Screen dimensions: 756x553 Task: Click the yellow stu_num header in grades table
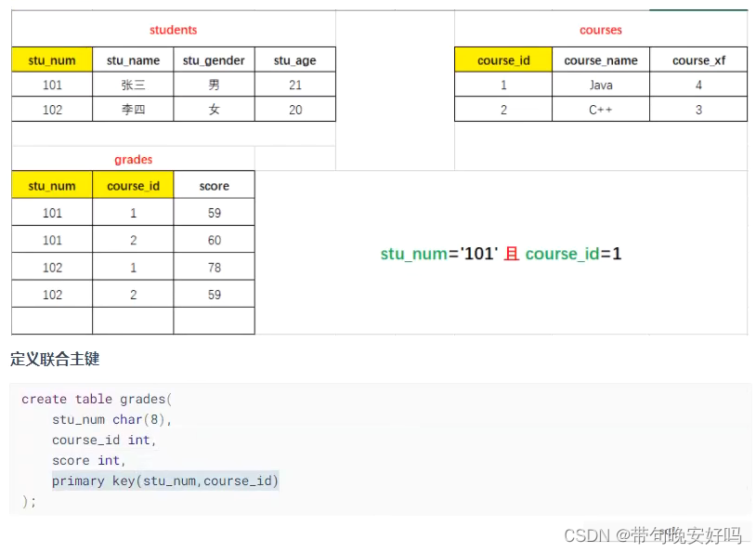52,185
